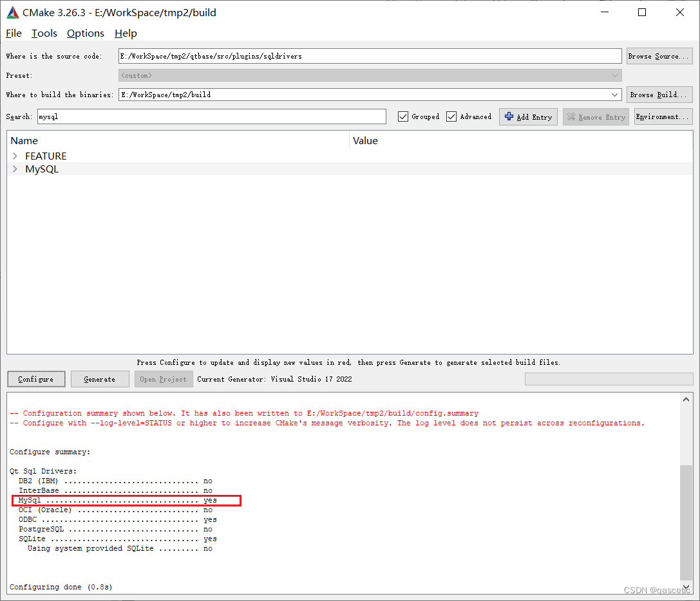Open the Preset dropdown
The image size is (700, 601).
pos(370,75)
